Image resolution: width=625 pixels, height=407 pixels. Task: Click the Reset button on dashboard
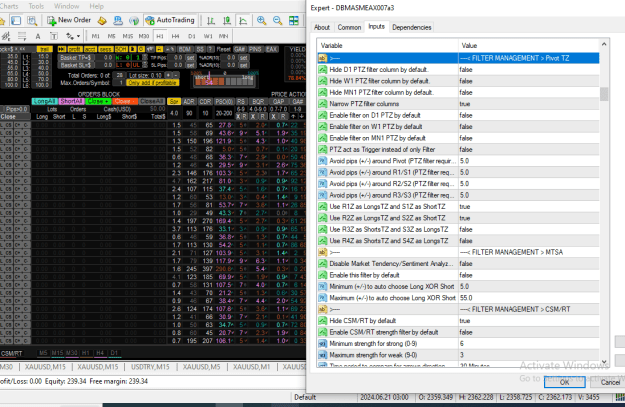[224, 49]
